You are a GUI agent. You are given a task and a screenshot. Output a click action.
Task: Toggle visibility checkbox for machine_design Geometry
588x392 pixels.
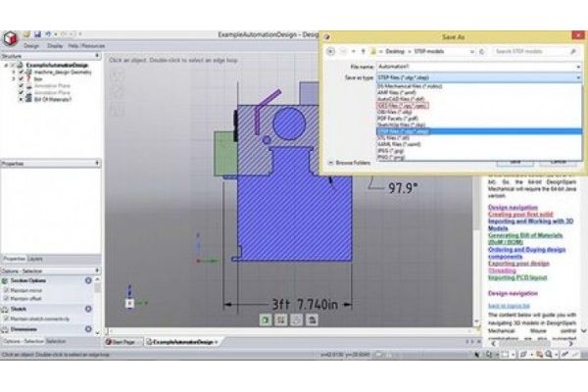(x=21, y=72)
